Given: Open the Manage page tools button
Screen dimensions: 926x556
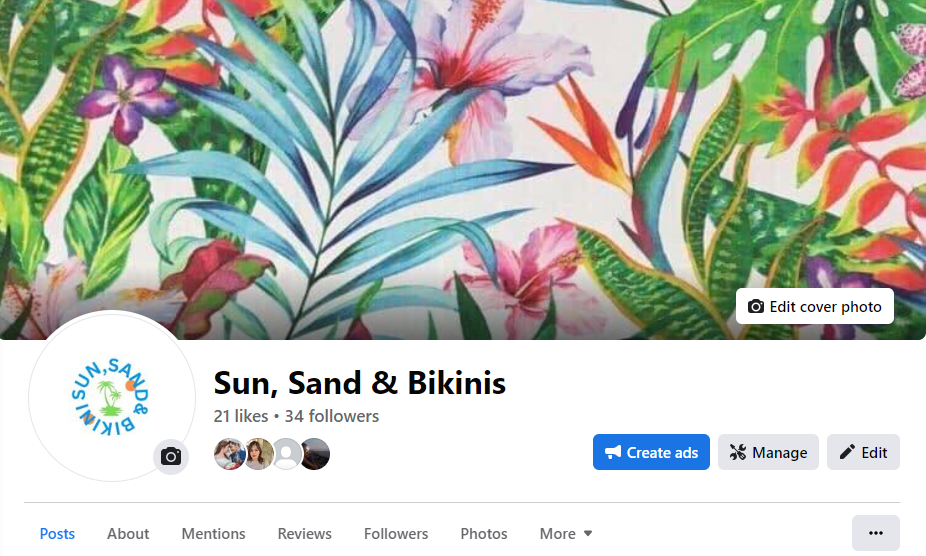Looking at the screenshot, I should tap(768, 452).
